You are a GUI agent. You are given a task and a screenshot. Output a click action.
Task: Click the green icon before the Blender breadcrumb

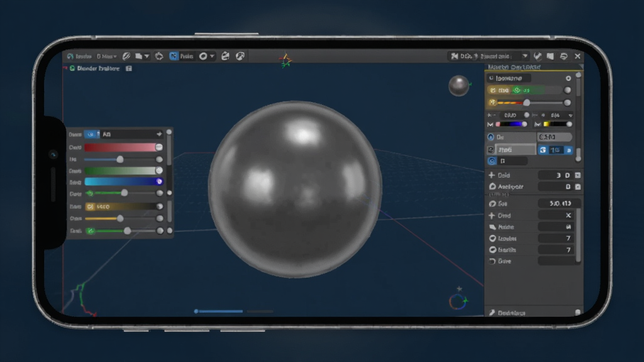(x=72, y=68)
